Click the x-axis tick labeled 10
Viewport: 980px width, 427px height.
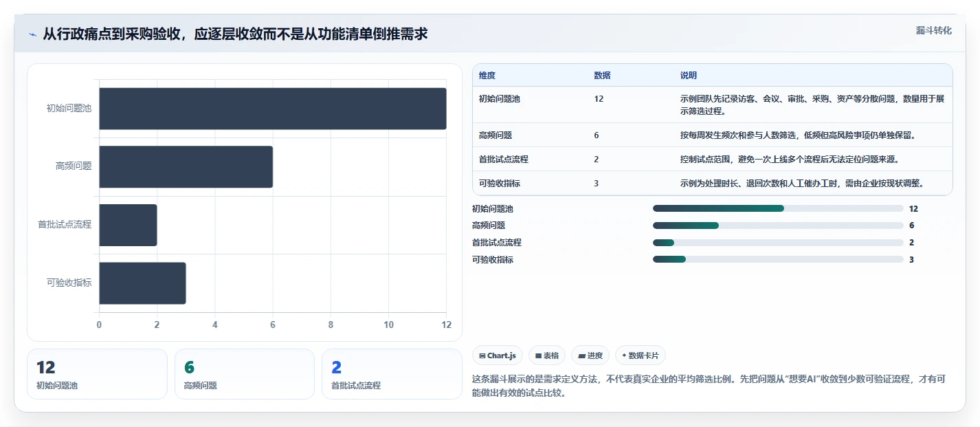click(389, 325)
